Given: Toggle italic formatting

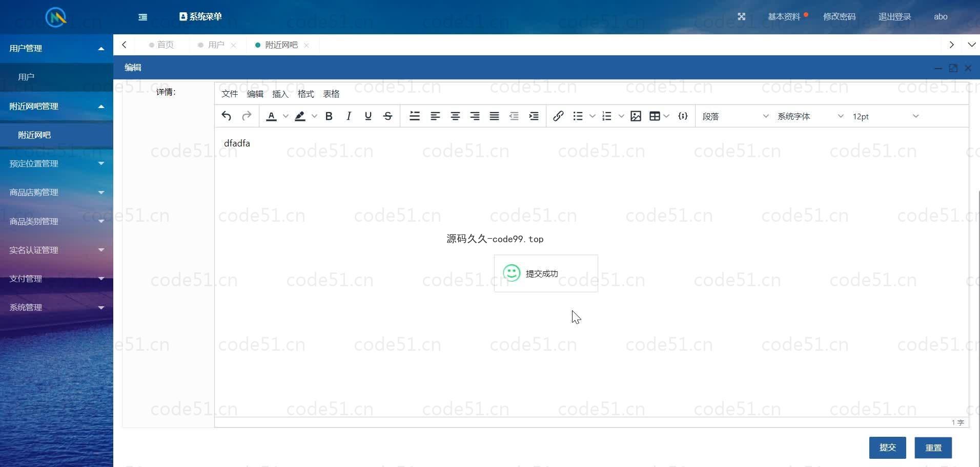Looking at the screenshot, I should 349,116.
